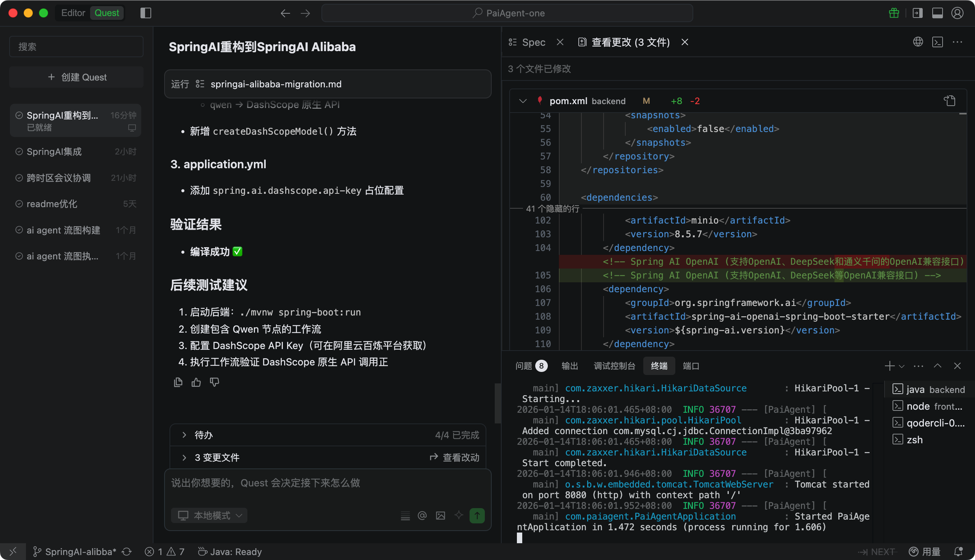
Task: Click the notification bell in status bar
Action: (958, 552)
